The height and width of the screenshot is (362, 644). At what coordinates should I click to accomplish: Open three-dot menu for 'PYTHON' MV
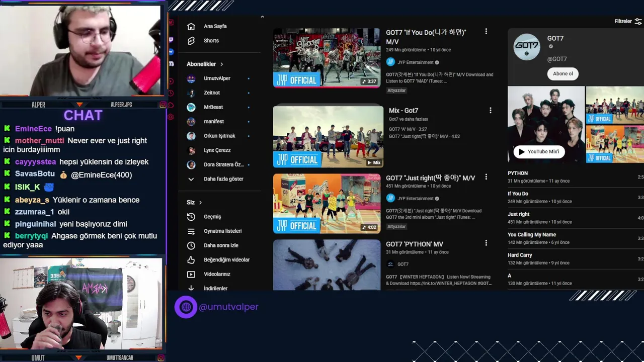[x=486, y=243]
